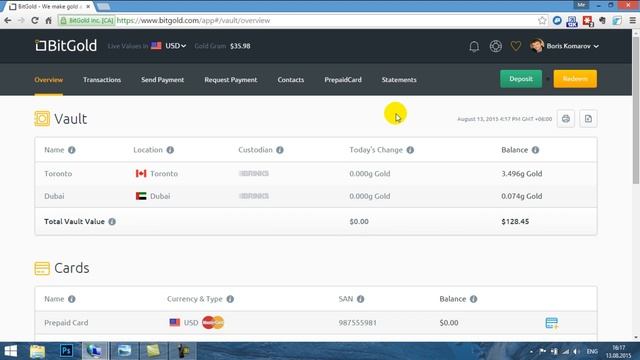640x360 pixels.
Task: Click the info icon next to Currency & Type
Action: 230,299
